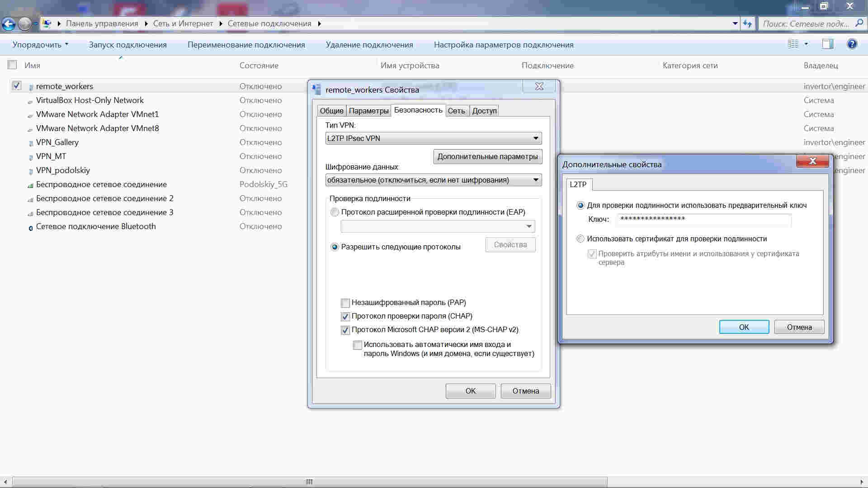Expand breadcrumb arrow after Сетевые подключения

point(319,23)
